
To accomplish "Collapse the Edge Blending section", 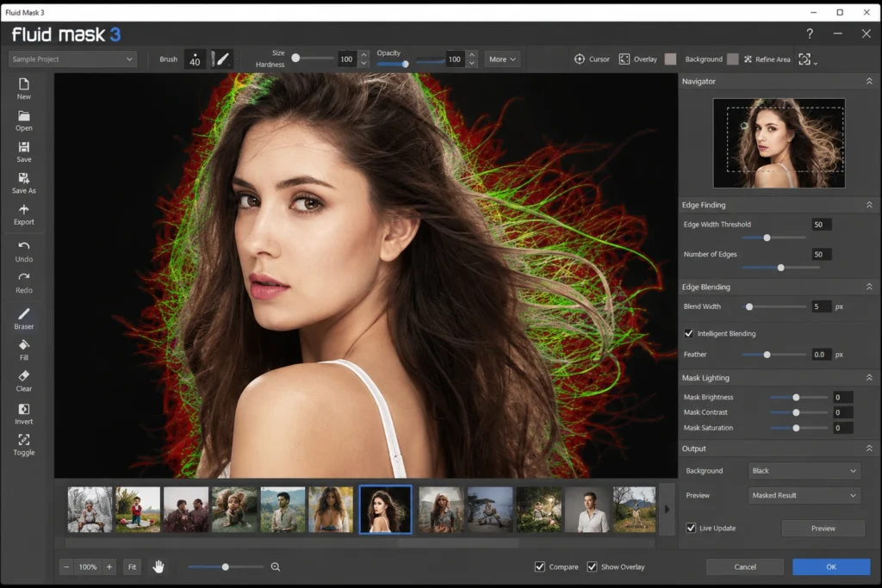I will point(869,287).
